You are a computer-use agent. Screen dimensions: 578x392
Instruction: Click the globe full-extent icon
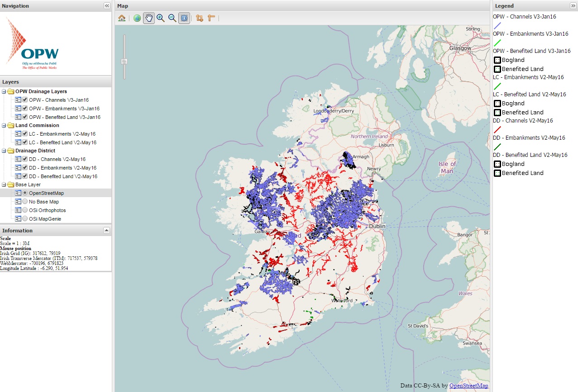pos(137,18)
